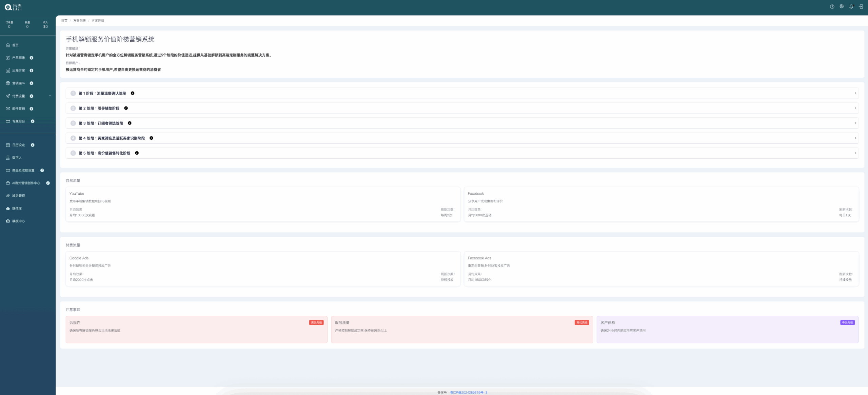Click the camera icon for 模板中心
The width and height of the screenshot is (868, 395).
pyautogui.click(x=8, y=221)
